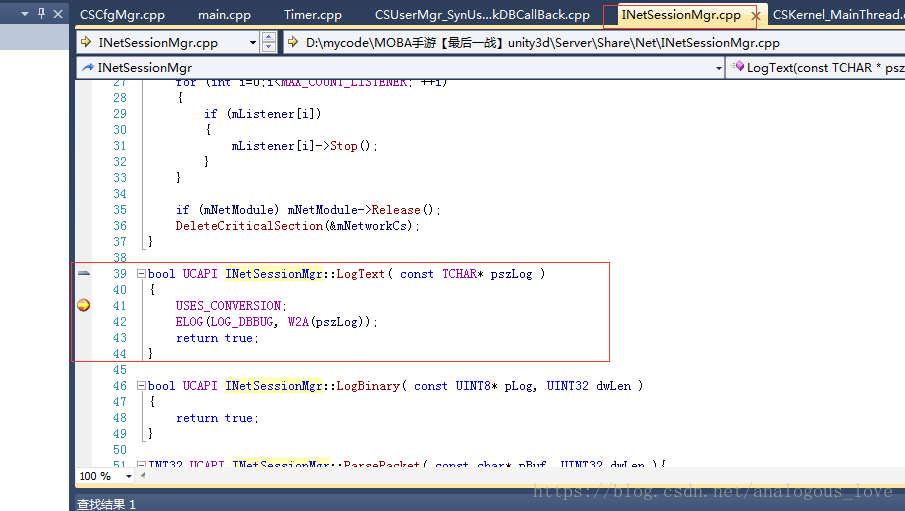
Task: Click the file navigation up/down stepper
Action: pos(268,43)
